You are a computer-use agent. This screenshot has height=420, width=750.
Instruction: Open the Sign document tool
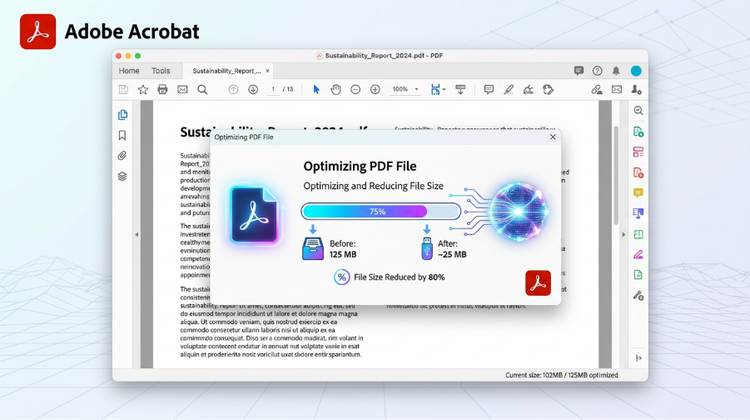pos(528,89)
